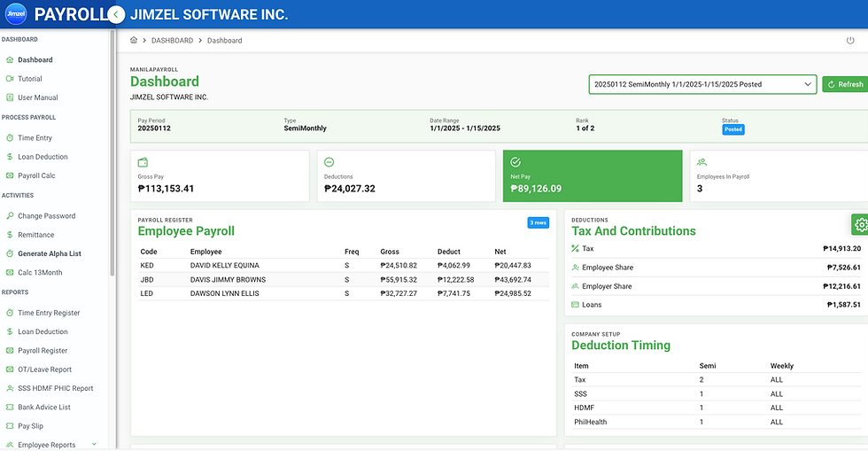Click the Jimzel logo icon
This screenshot has height=451, width=868.
(16, 14)
